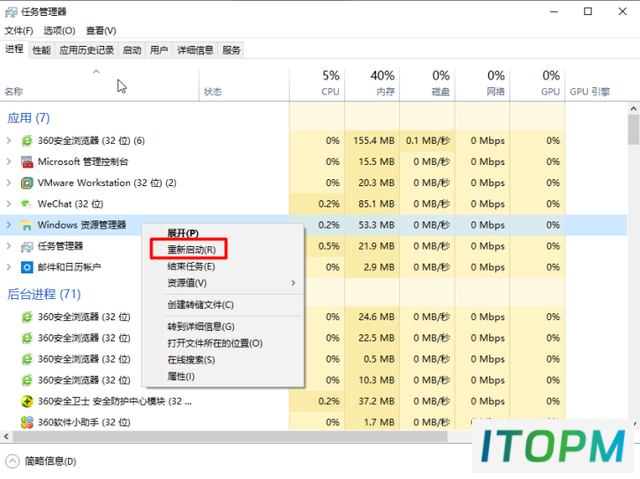Click the horizontal scrollbar thumb
The height and width of the screenshot is (479, 640).
[x=230, y=437]
